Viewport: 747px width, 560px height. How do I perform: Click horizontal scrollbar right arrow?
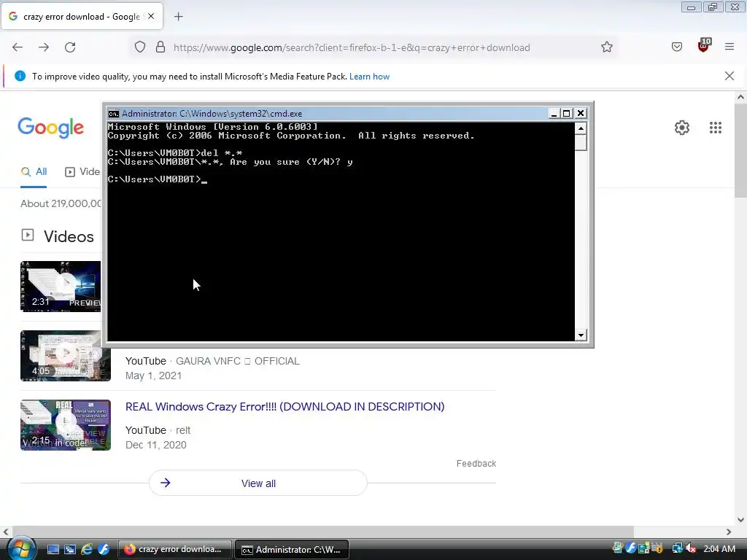[x=729, y=532]
